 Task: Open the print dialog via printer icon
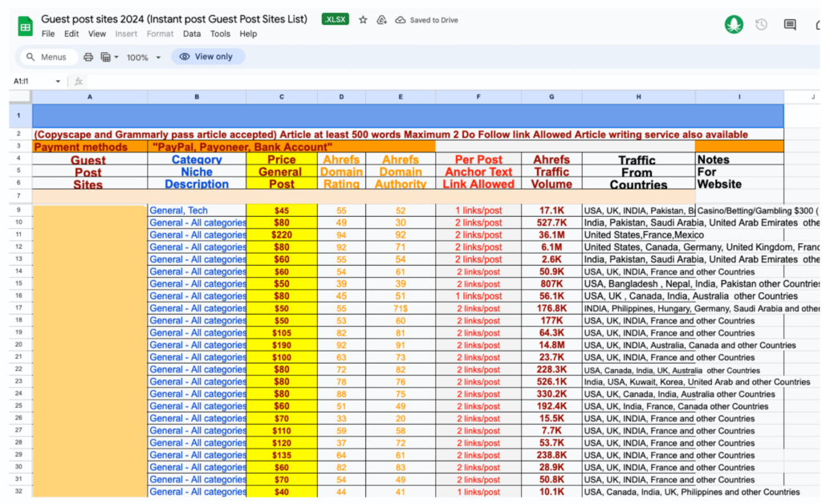[x=88, y=57]
